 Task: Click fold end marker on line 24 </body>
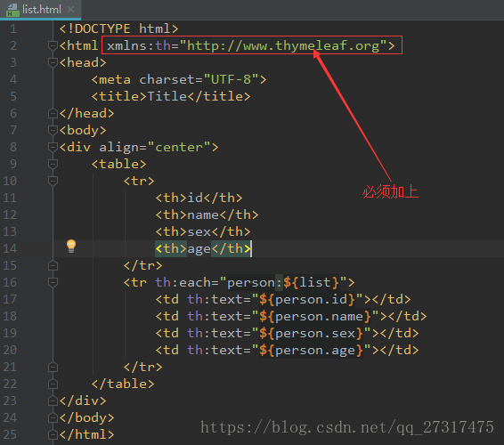coord(53,417)
